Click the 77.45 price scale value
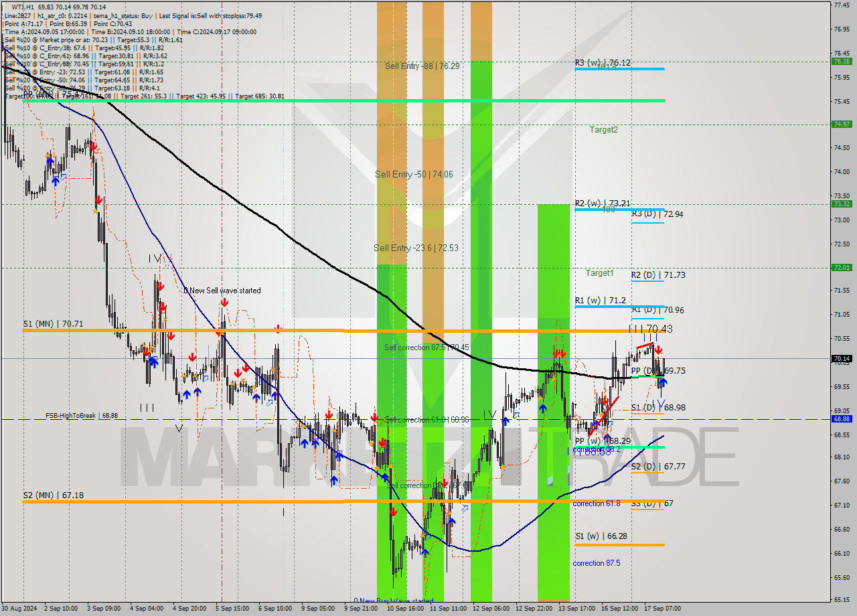The height and width of the screenshot is (616, 857). pyautogui.click(x=842, y=5)
